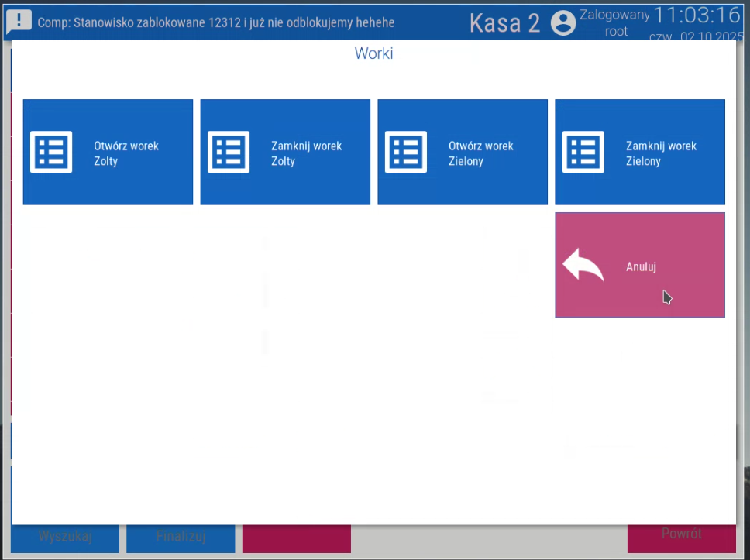Click the back arrow icon on Anuluj tile
Image resolution: width=750 pixels, height=560 pixels.
click(x=583, y=266)
